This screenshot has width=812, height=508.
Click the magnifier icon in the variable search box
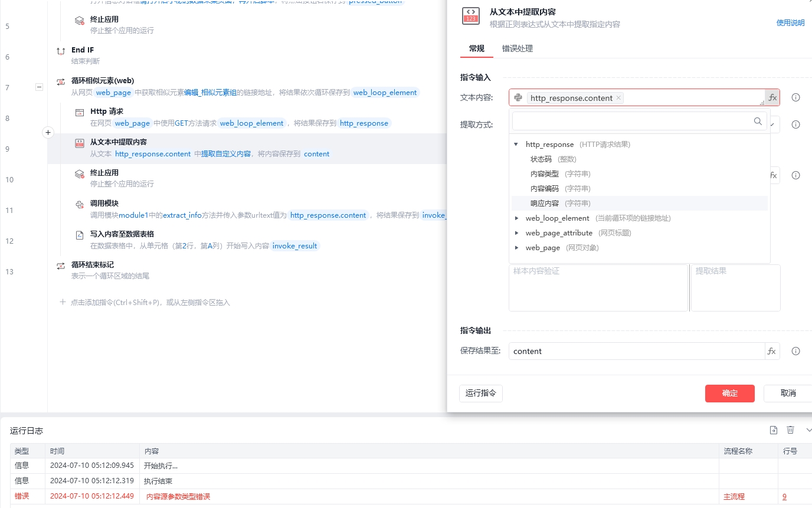tap(758, 121)
